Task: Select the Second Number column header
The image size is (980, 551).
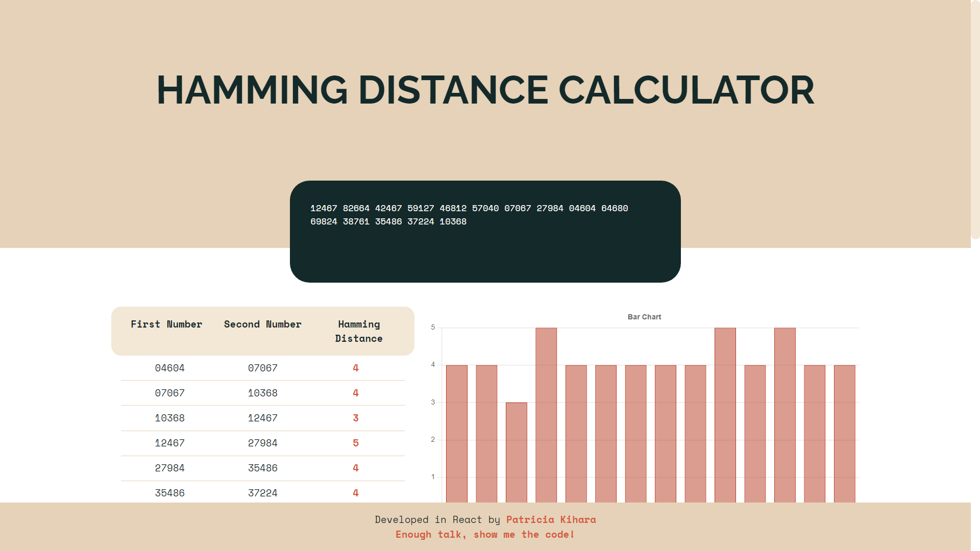Action: (262, 324)
